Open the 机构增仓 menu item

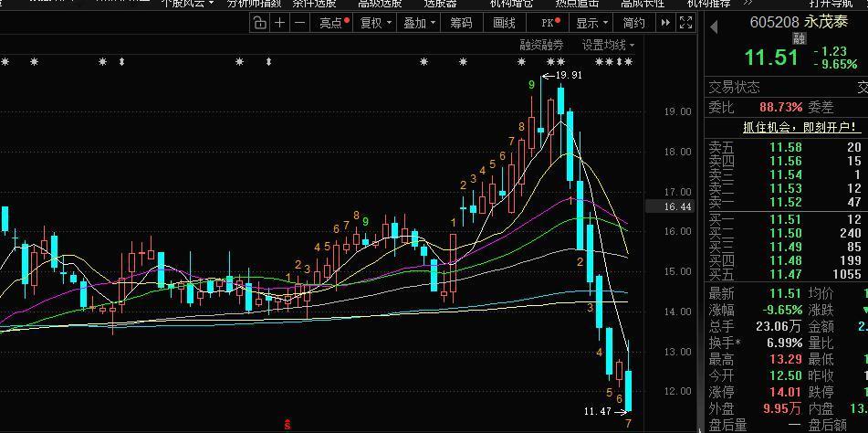point(511,4)
